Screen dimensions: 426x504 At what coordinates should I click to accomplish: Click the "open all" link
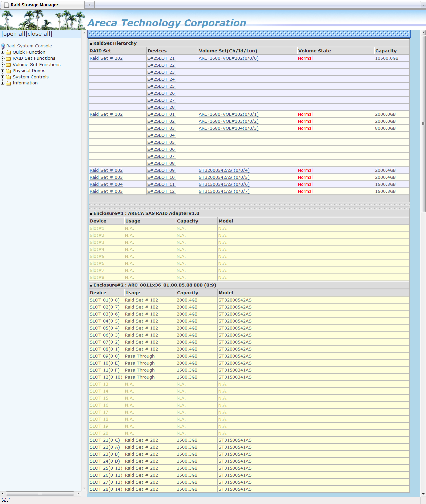click(x=14, y=34)
